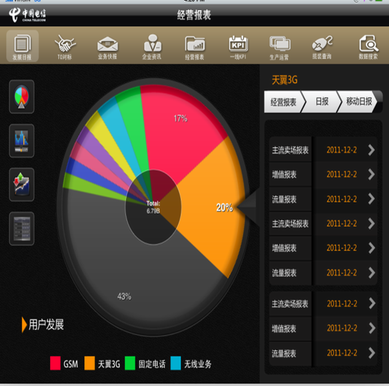The width and height of the screenshot is (389, 386).
Task: Open the 发展日报 toolbar icon
Action: 22,46
